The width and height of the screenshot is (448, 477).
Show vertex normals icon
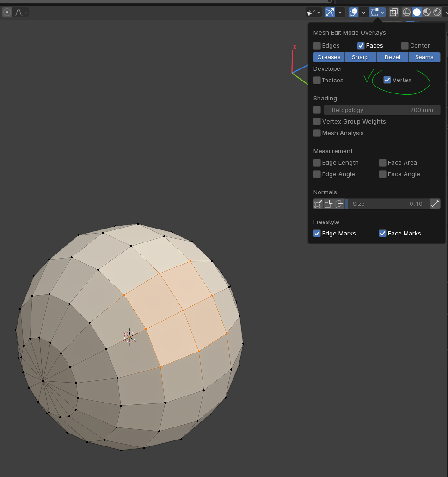coord(318,204)
